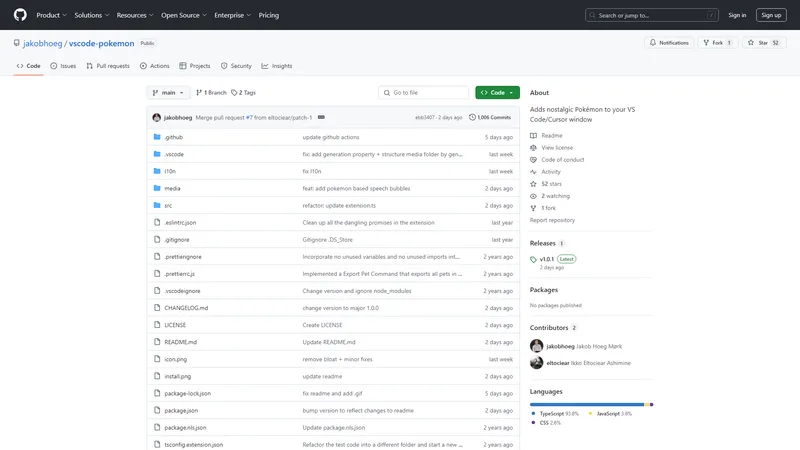Open the main branch dropdown
Image resolution: width=800 pixels, height=450 pixels.
pos(168,92)
